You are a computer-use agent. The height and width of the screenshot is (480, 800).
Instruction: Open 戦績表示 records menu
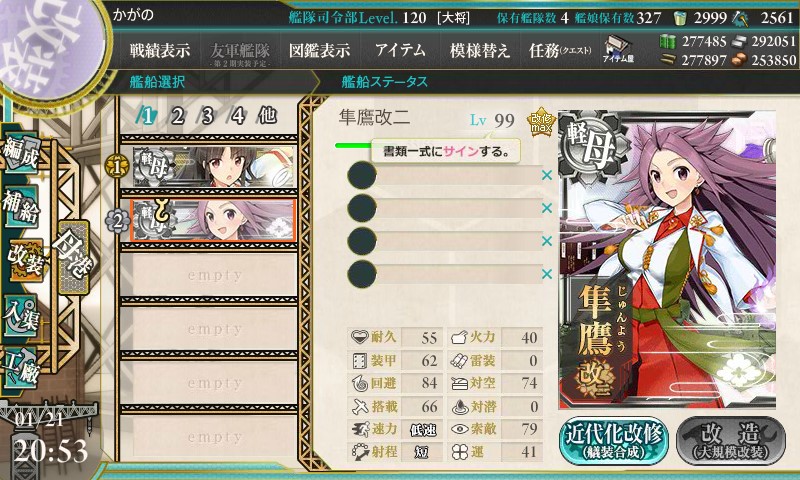(x=160, y=50)
